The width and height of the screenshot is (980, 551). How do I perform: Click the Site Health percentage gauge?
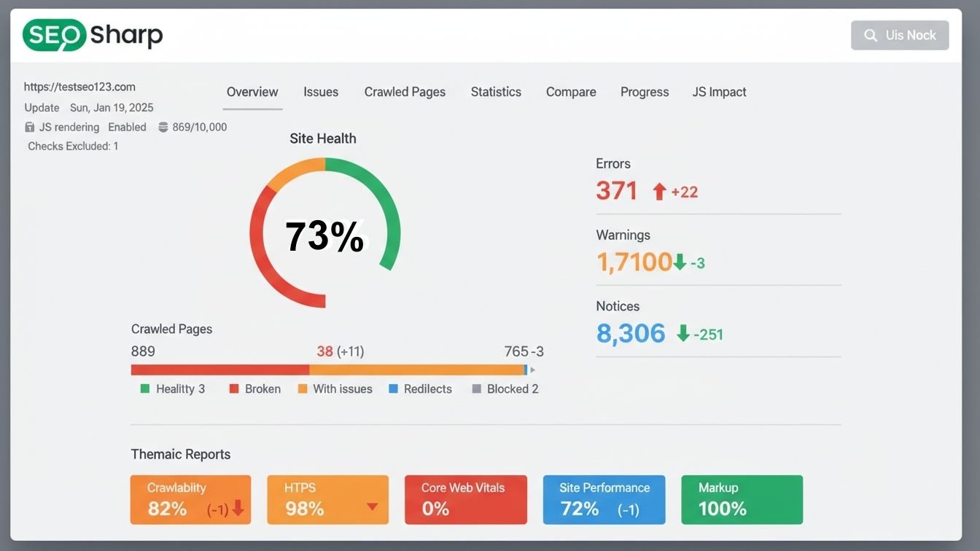click(325, 232)
